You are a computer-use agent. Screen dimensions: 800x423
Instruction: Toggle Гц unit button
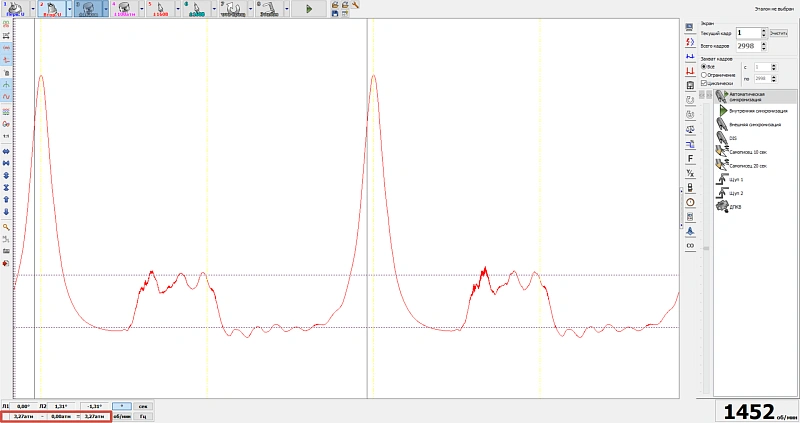143,416
